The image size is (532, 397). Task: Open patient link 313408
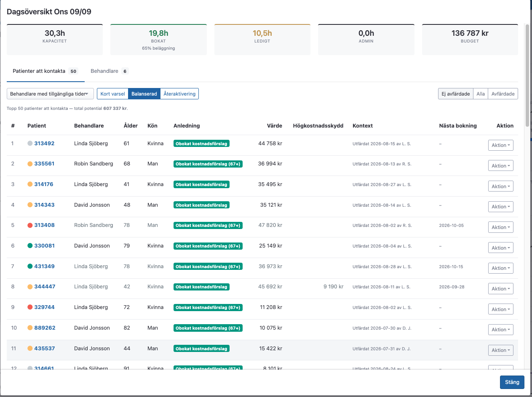point(44,225)
